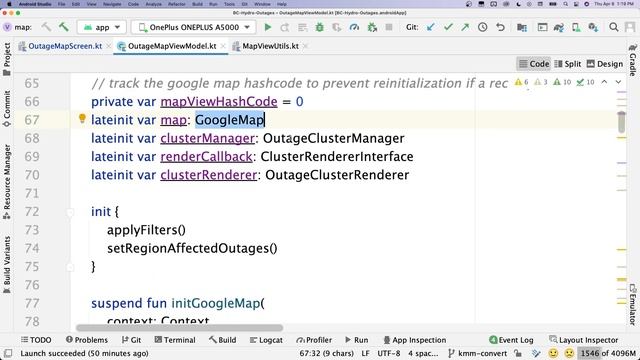Open the Run tool window

[x=356, y=340]
